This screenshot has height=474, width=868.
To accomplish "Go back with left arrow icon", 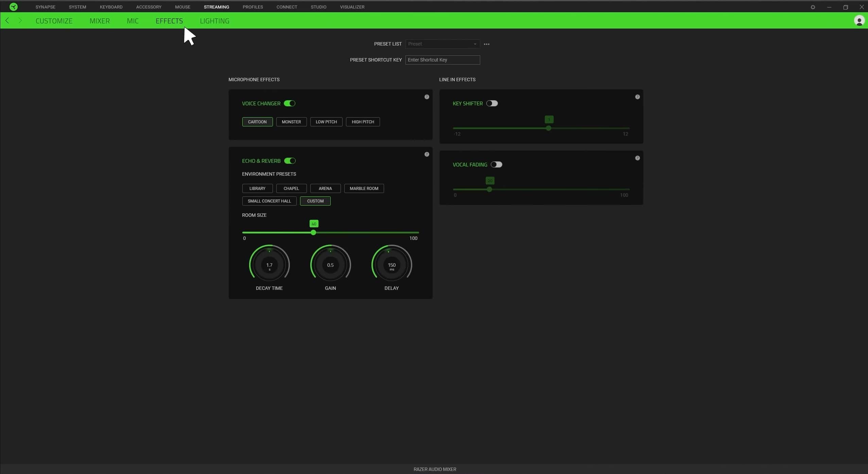I will [7, 21].
